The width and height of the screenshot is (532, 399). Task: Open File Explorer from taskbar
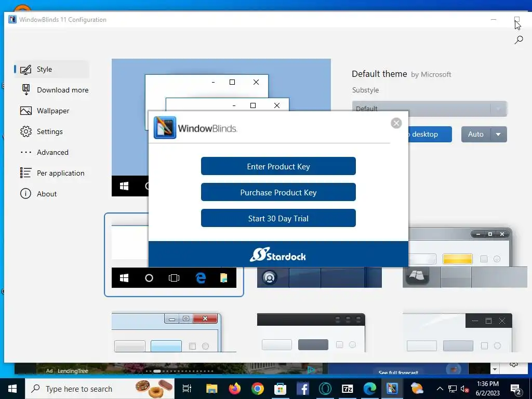tap(212, 389)
